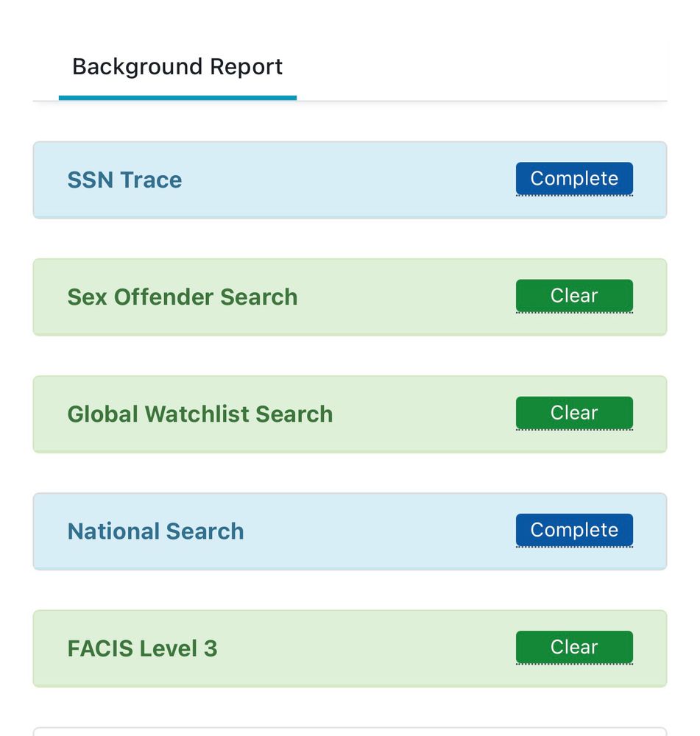Select the FACIS Level 3 heading

(142, 648)
